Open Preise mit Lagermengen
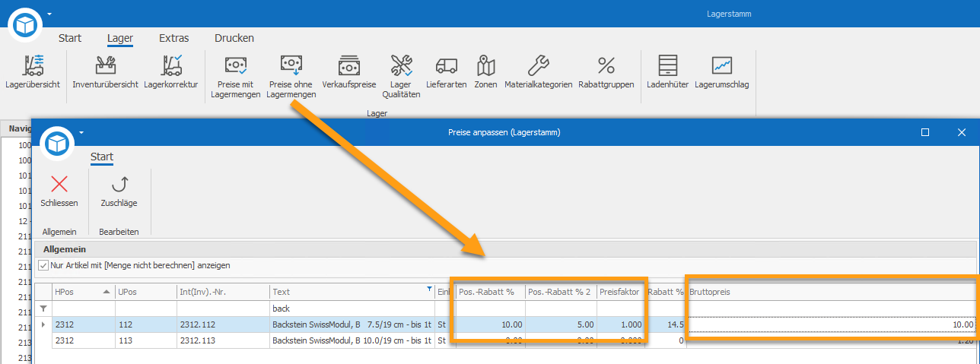This screenshot has height=364, width=980. pos(235,77)
